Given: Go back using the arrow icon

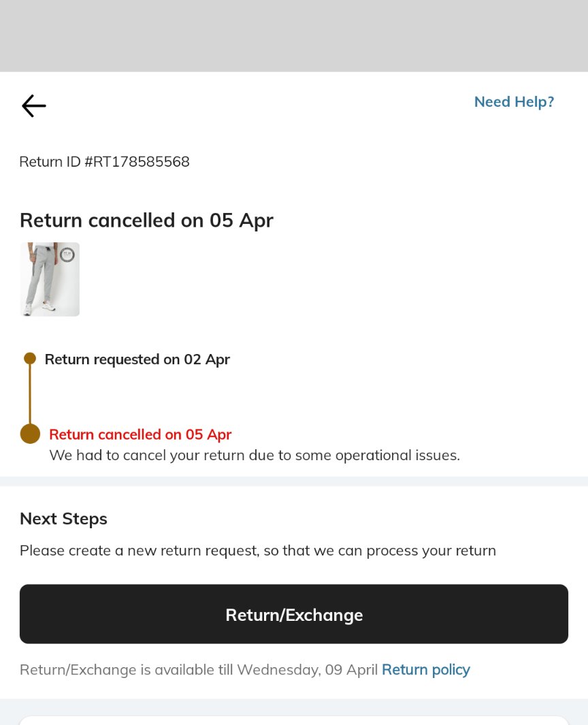Looking at the screenshot, I should [34, 106].
